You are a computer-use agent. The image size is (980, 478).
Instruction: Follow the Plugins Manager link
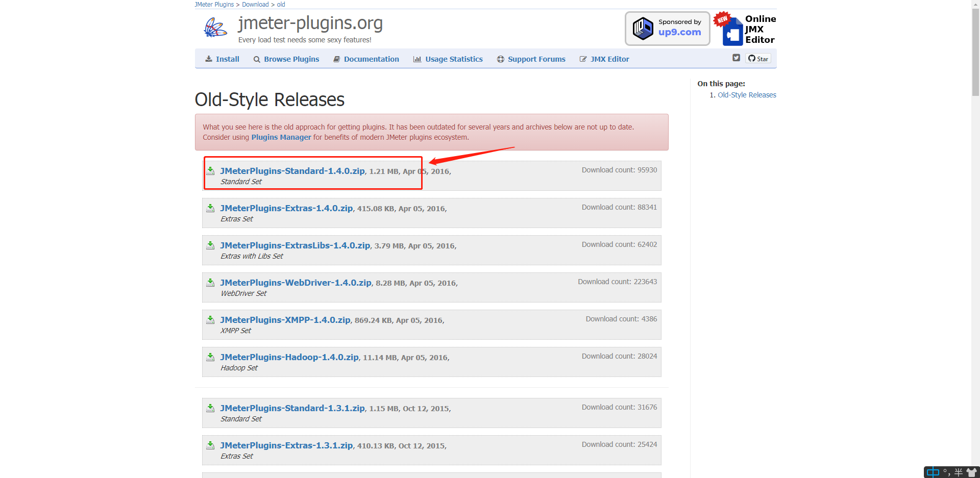[x=281, y=137]
